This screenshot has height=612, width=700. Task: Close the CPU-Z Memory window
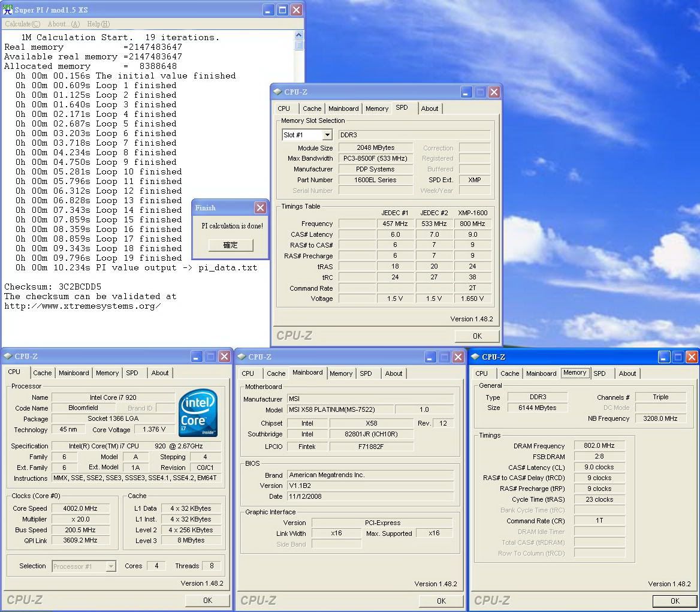pos(692,357)
